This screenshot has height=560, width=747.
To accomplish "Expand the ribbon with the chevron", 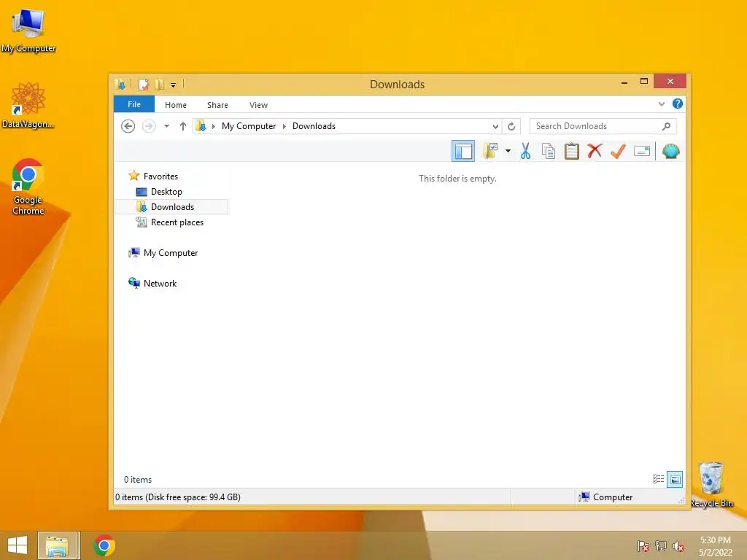I will click(x=661, y=104).
